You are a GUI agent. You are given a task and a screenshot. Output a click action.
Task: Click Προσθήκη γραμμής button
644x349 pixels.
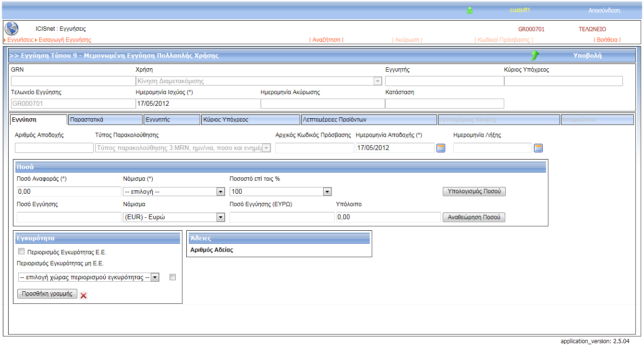point(47,294)
